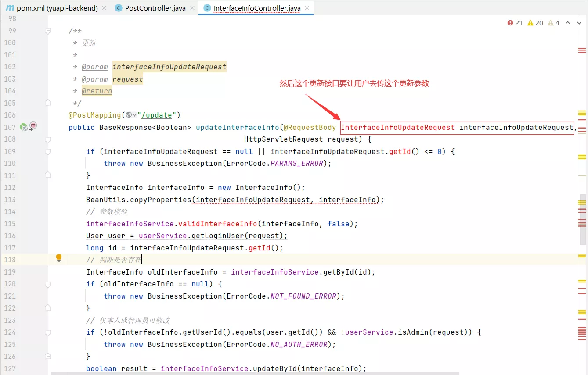Image resolution: width=588 pixels, height=375 pixels.
Task: Collapse the null check fold at line 120
Action: point(48,284)
